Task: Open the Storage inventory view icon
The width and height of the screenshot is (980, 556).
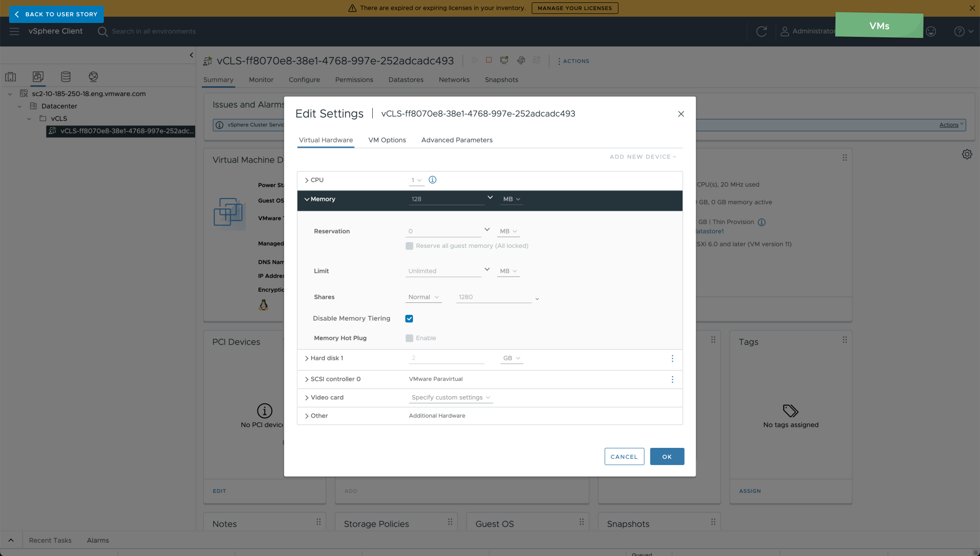Action: coord(66,77)
